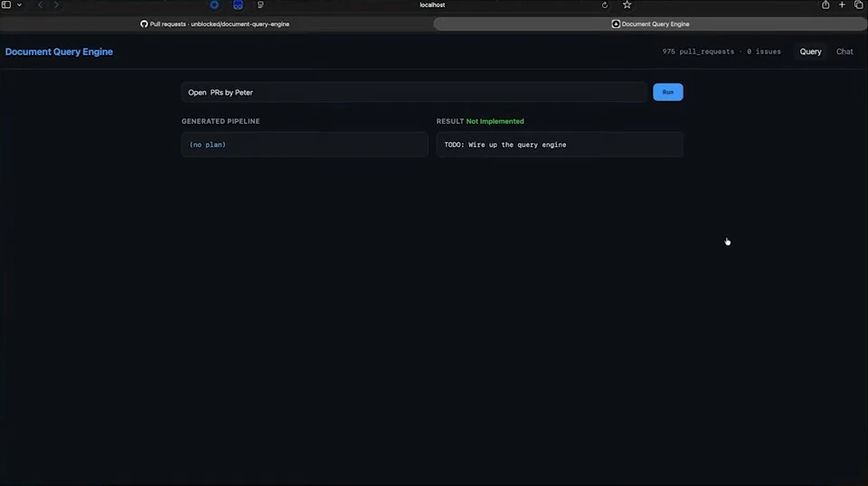
Task: Switch to the Chat view tab
Action: click(844, 51)
